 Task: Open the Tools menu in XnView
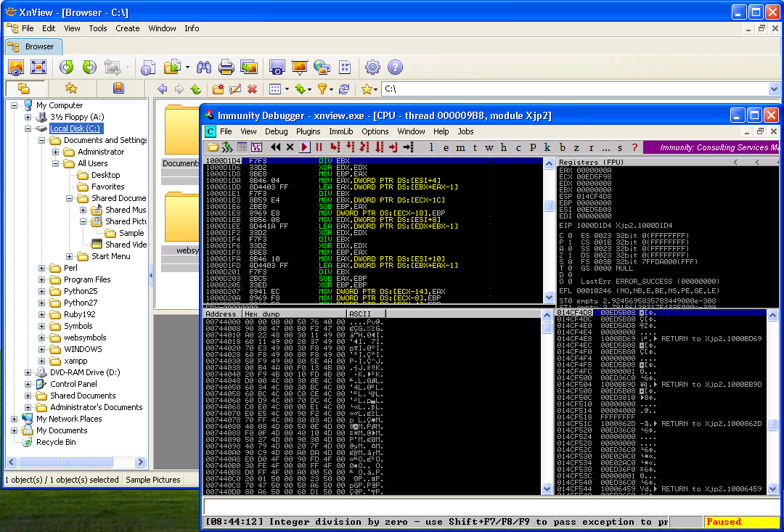point(98,28)
